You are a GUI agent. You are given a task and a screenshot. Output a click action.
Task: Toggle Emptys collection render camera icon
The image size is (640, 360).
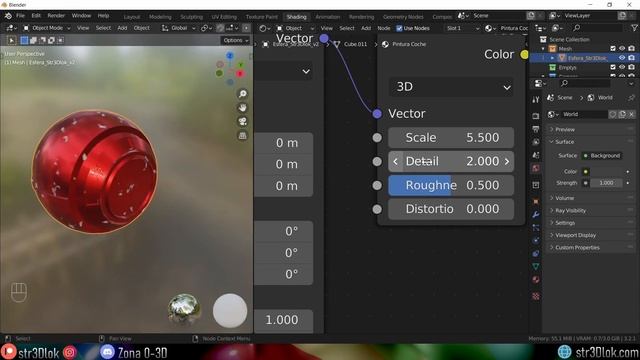pyautogui.click(x=631, y=67)
